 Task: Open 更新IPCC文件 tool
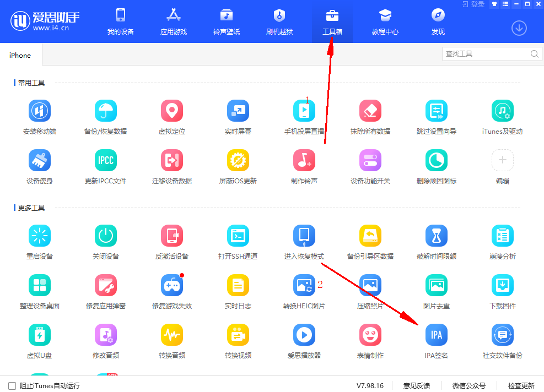click(x=106, y=160)
